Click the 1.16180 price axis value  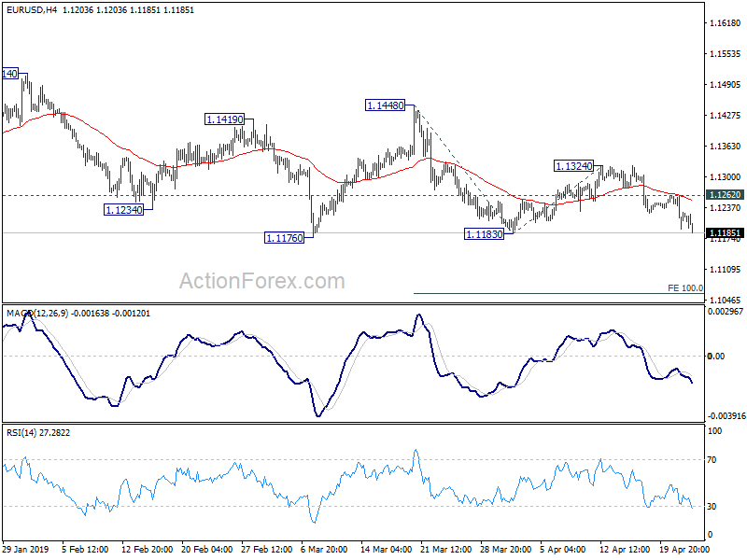[x=726, y=22]
